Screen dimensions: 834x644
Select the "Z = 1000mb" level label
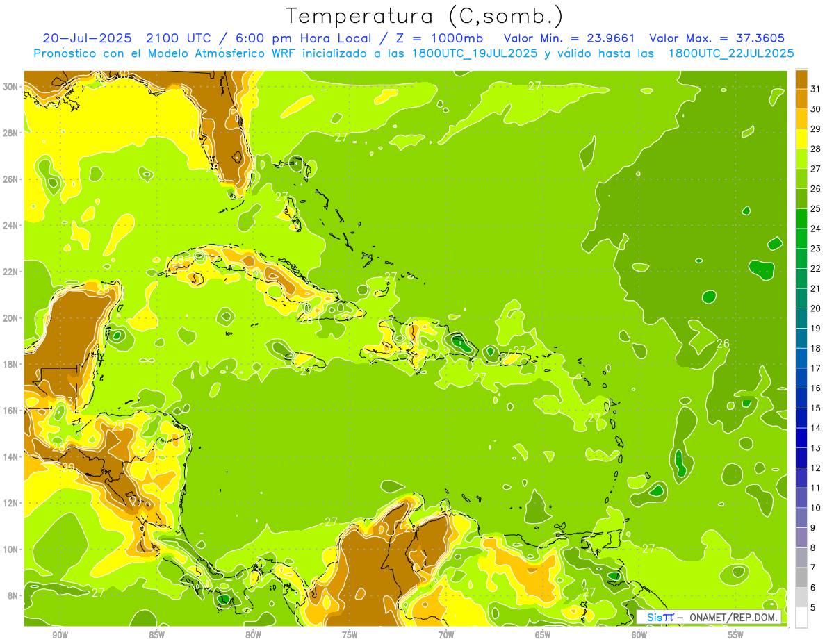pos(439,38)
